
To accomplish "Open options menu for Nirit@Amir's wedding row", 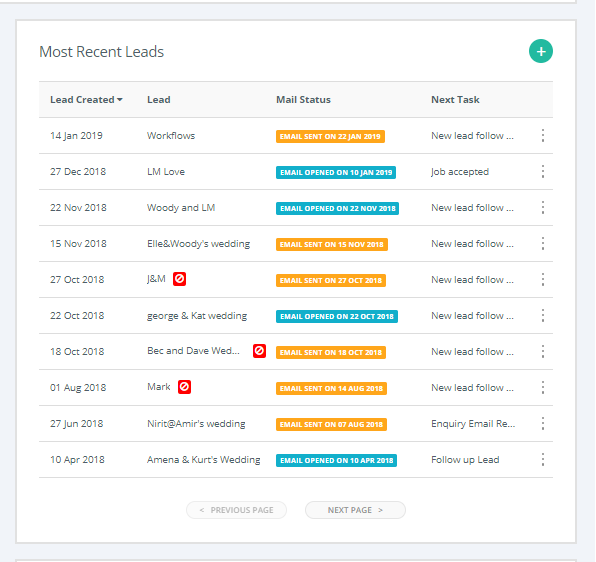I will [x=543, y=424].
